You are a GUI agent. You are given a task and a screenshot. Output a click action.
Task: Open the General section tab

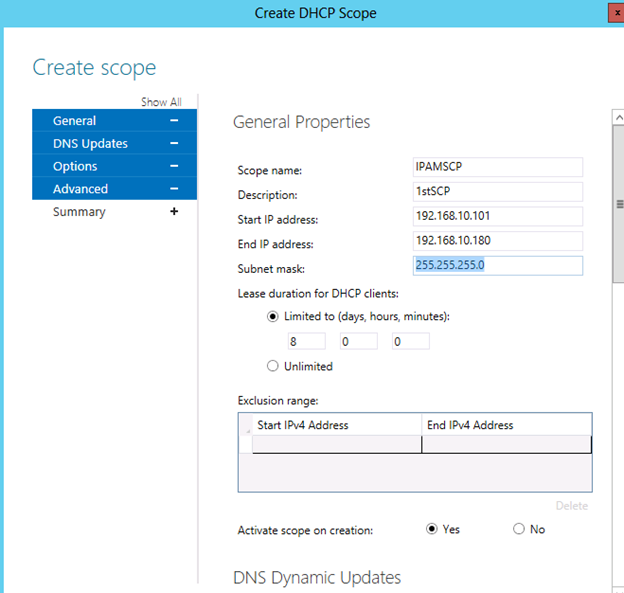(x=114, y=121)
